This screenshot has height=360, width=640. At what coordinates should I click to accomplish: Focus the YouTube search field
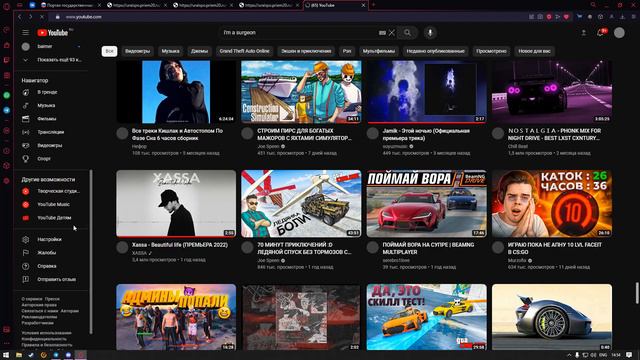[299, 33]
